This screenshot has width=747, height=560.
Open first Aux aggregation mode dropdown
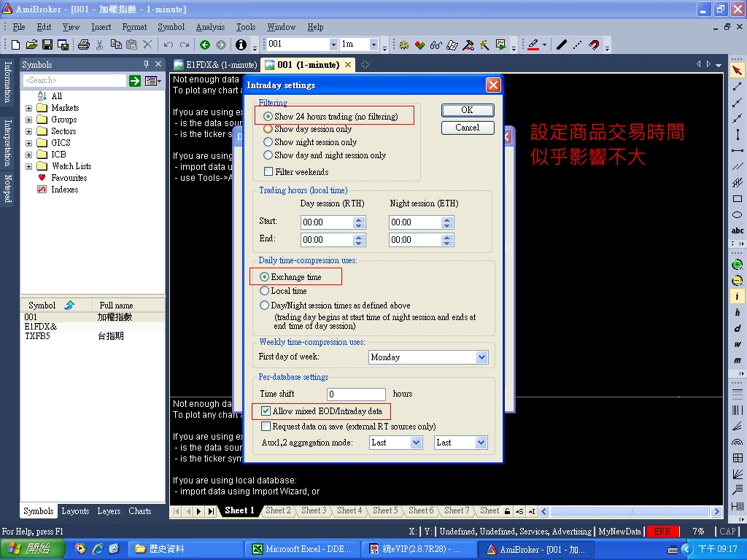tap(416, 443)
